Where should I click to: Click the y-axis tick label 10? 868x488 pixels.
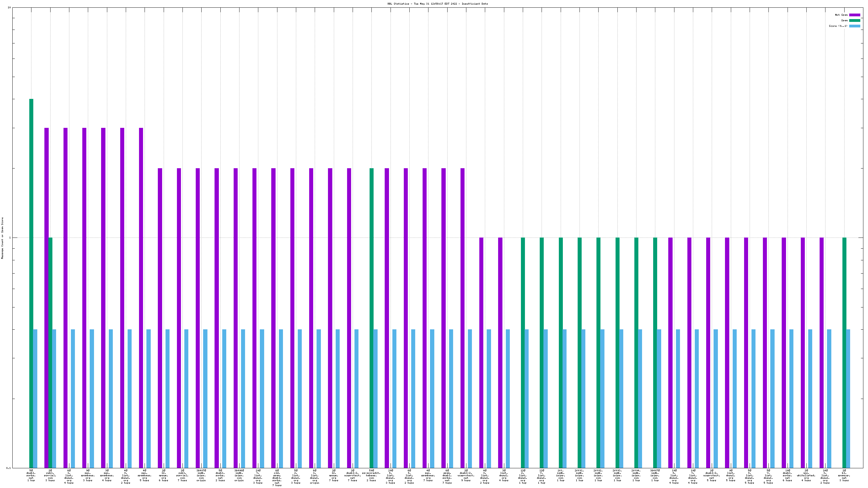click(x=9, y=7)
